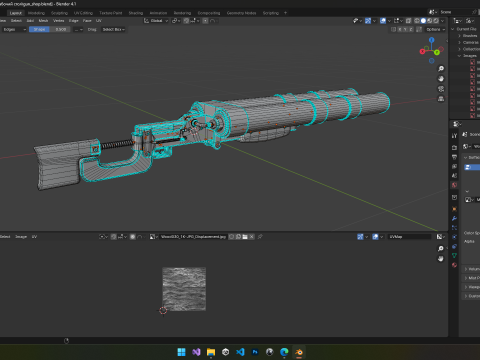
Task: Open viewport shading options dropdown arrow
Action: pyautogui.click(x=442, y=21)
